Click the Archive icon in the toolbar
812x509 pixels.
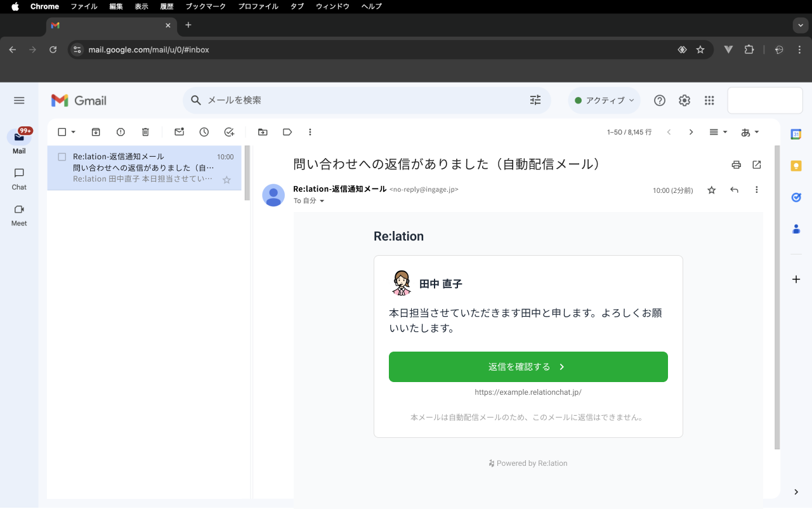[96, 132]
